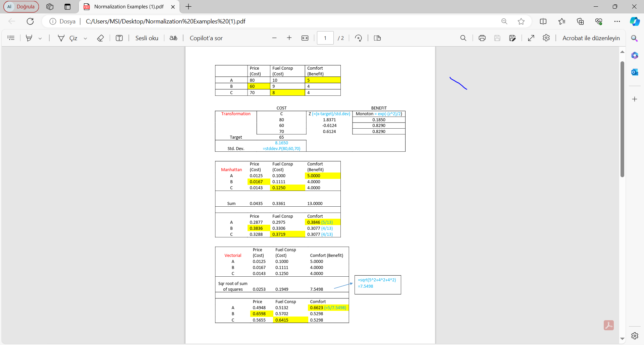Open the sidebar search icon
This screenshot has height=345, width=644.
coord(635,38)
